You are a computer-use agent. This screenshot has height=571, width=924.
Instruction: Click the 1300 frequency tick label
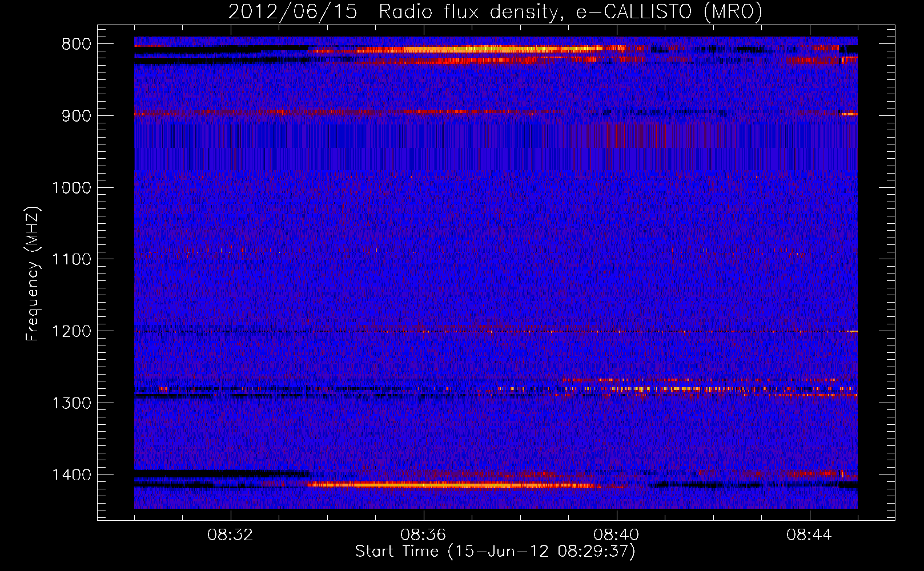click(x=72, y=403)
